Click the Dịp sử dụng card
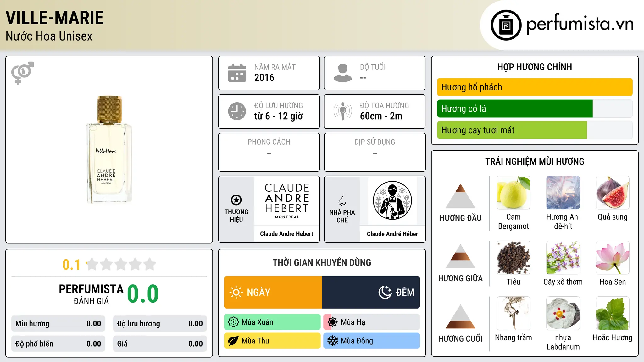Screen dimensions: 644x362 tap(375, 152)
